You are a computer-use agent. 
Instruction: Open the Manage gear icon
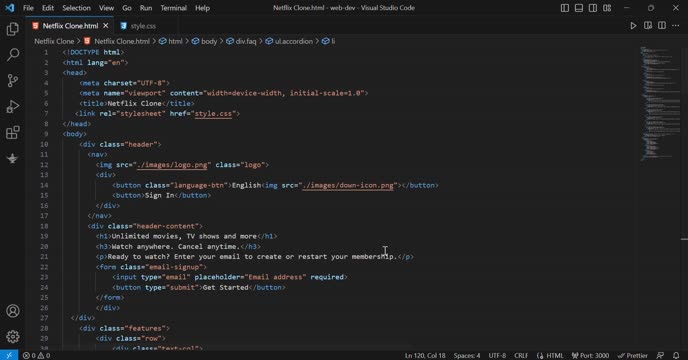(x=13, y=337)
